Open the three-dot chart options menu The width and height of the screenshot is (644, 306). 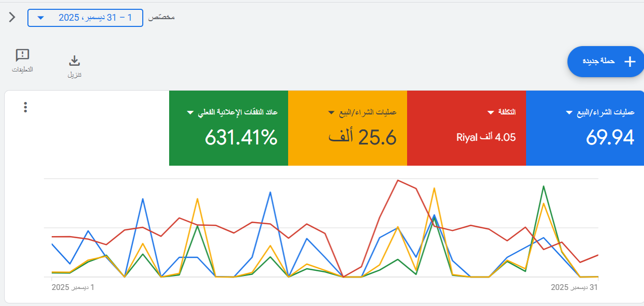(25, 107)
